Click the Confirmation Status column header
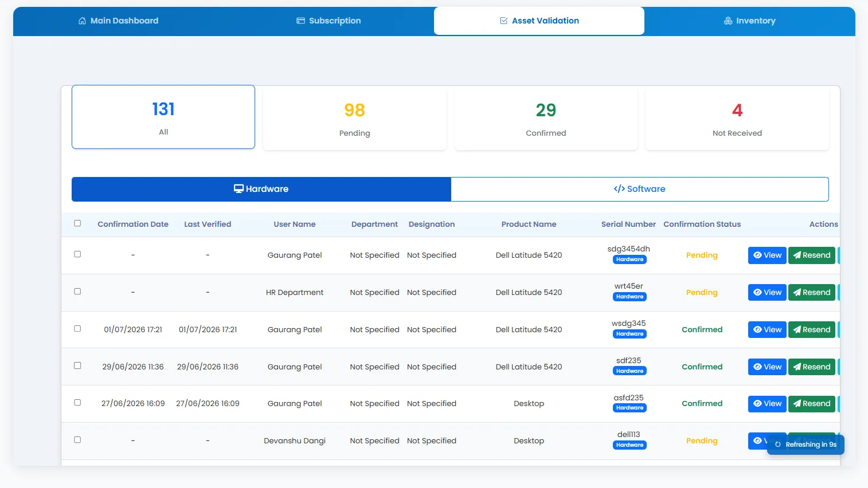The image size is (868, 488). click(702, 225)
